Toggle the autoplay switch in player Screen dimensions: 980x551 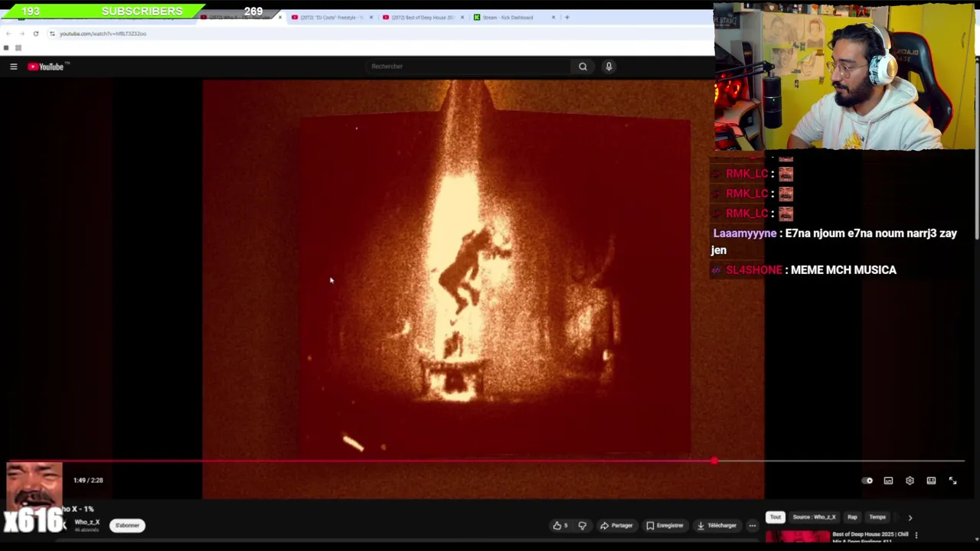[867, 481]
